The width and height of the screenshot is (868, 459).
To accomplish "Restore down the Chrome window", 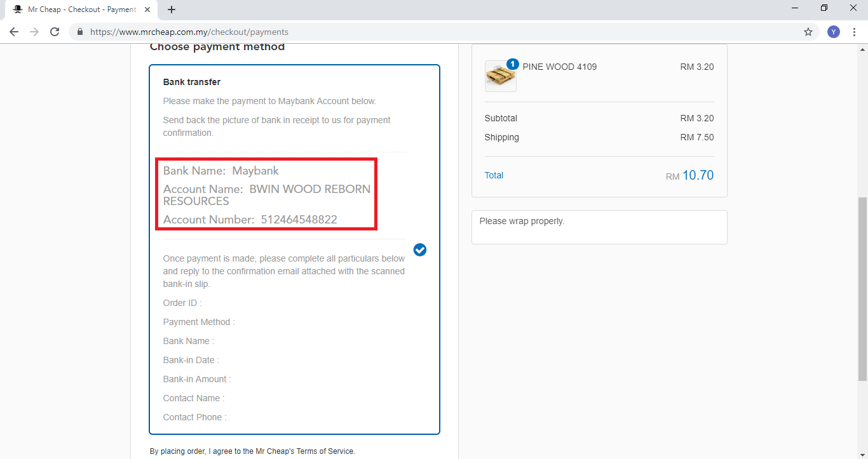I will pos(824,8).
